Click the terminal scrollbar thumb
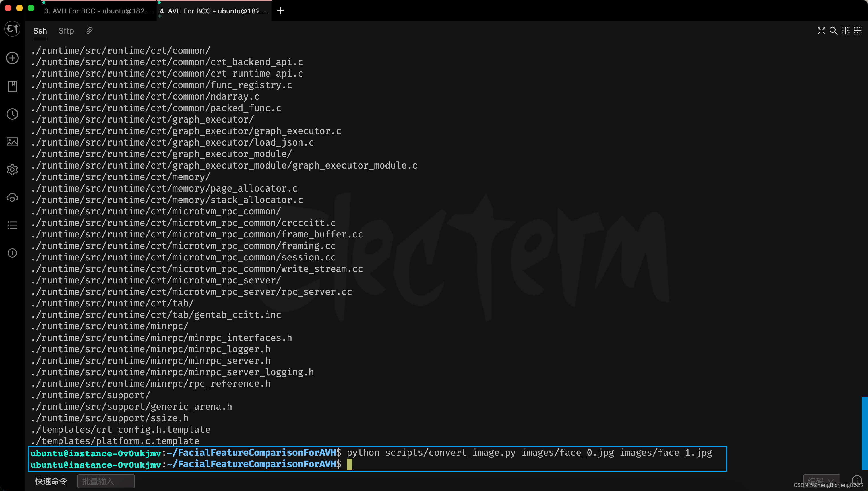868x491 pixels. (x=864, y=433)
